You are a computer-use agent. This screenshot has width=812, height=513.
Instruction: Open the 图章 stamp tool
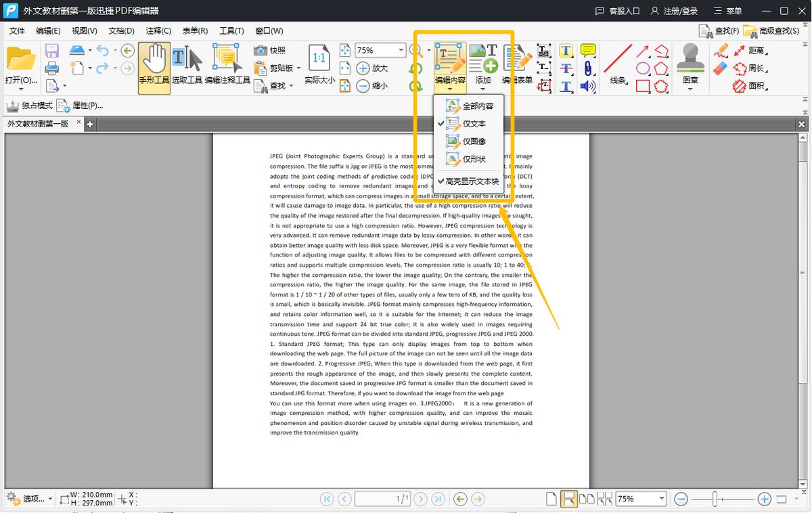tap(690, 66)
